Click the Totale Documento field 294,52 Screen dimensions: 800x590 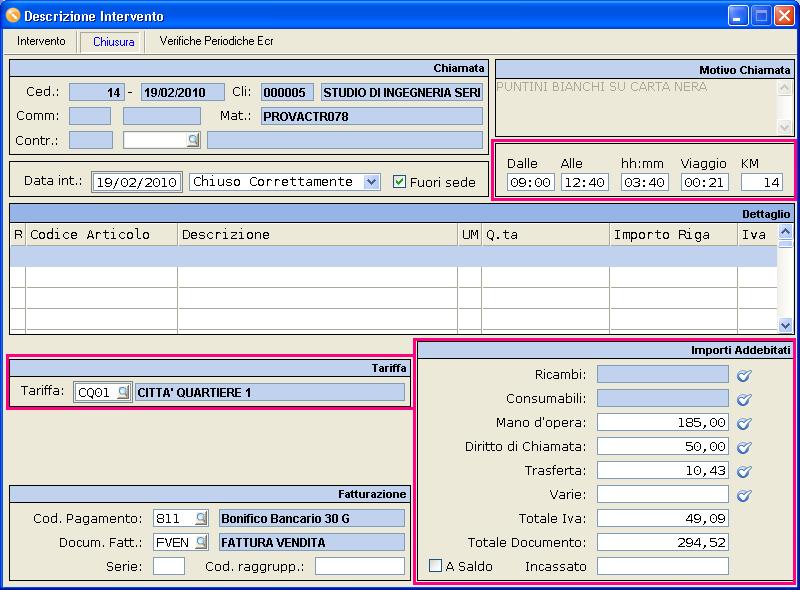tap(663, 542)
